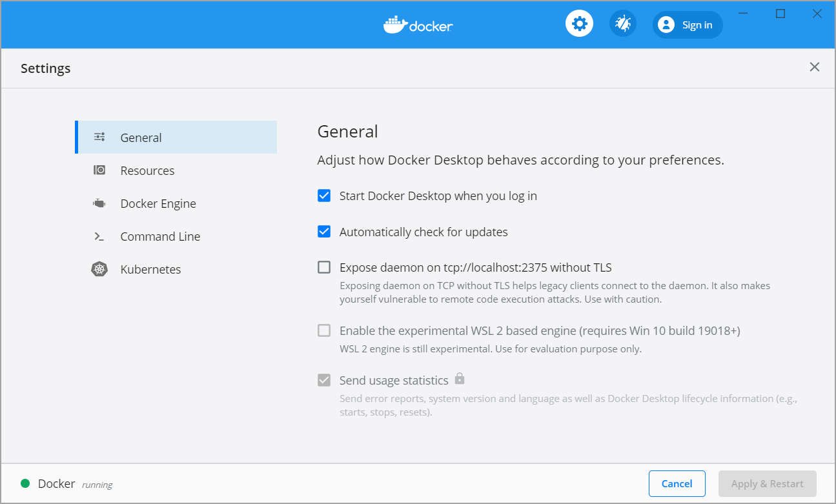Toggle experimental WSL 2 based engine checkbox

click(324, 330)
